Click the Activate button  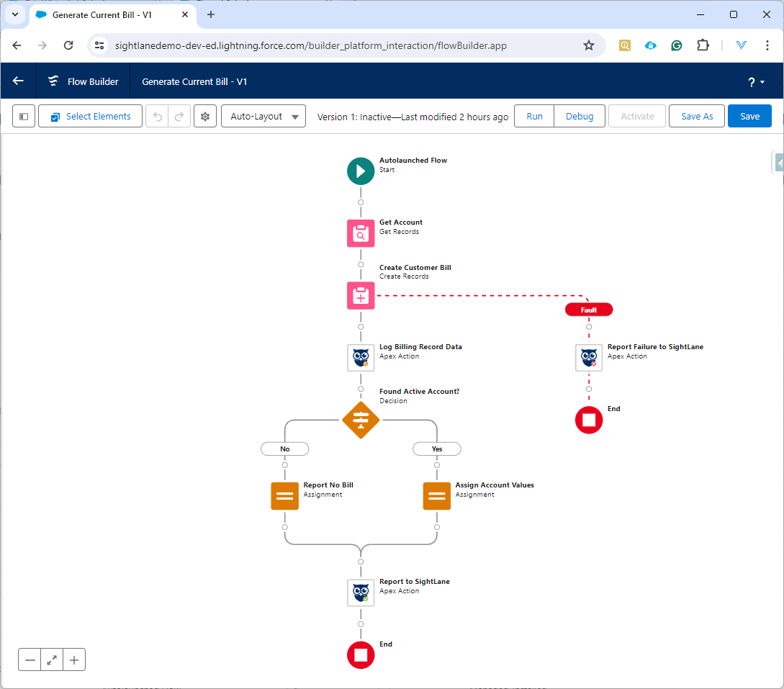(x=637, y=116)
